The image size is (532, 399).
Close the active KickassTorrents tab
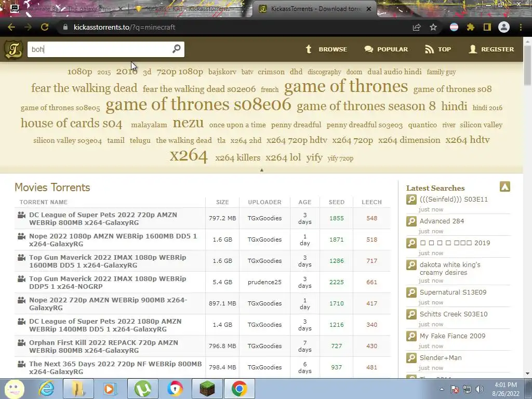[369, 9]
